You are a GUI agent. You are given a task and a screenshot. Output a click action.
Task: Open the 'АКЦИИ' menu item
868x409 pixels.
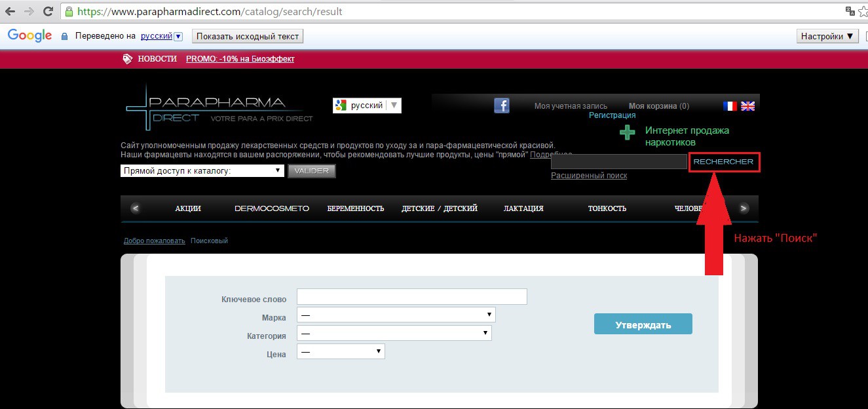pyautogui.click(x=188, y=208)
